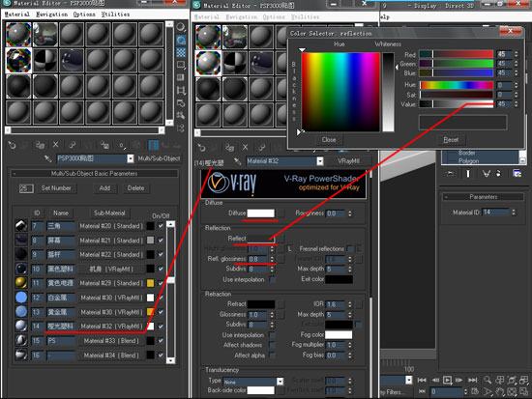Screen dimensions: 532x399
Task: Click Make Material Copy in the left editor toolbar
Action: click(72, 146)
